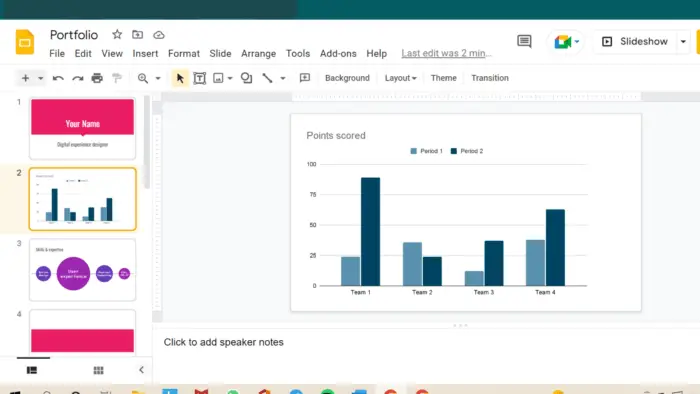This screenshot has height=394, width=700.
Task: Move presentation with the folder icon
Action: [x=138, y=34]
